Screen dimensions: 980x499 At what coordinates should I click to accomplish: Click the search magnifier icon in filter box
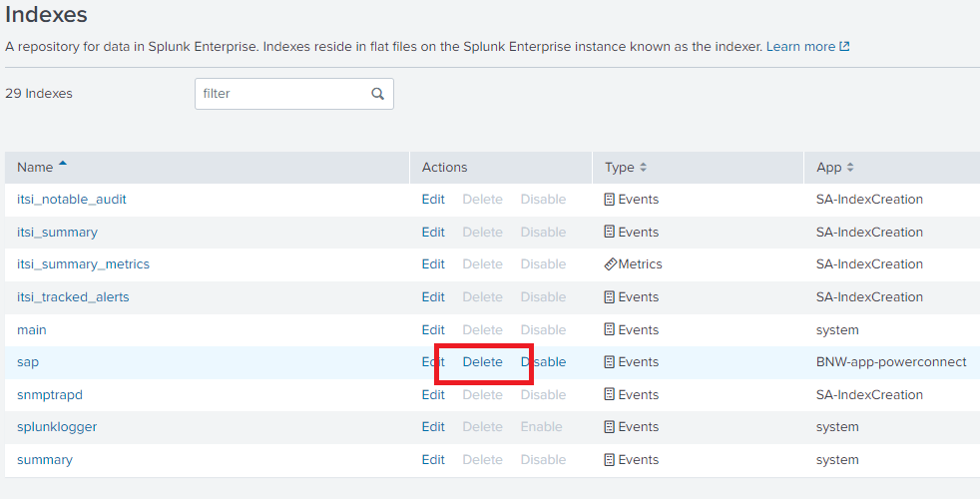(377, 94)
